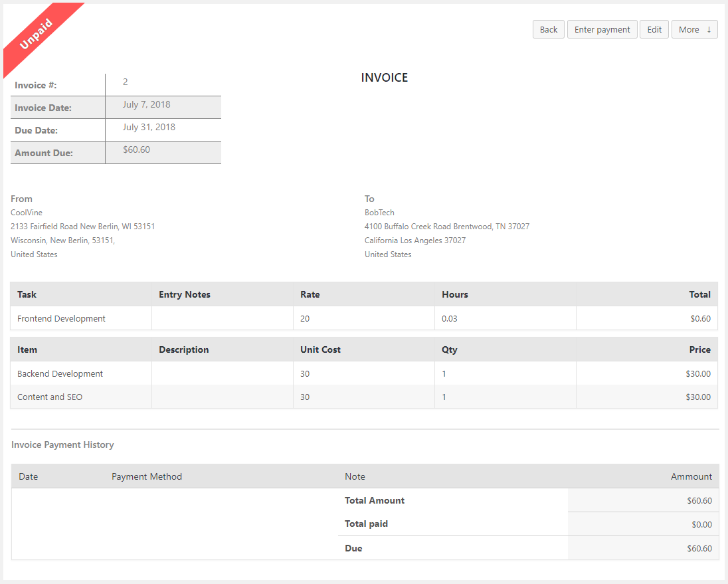This screenshot has height=584, width=728.
Task: Click the Payment Method column header
Action: coord(146,476)
